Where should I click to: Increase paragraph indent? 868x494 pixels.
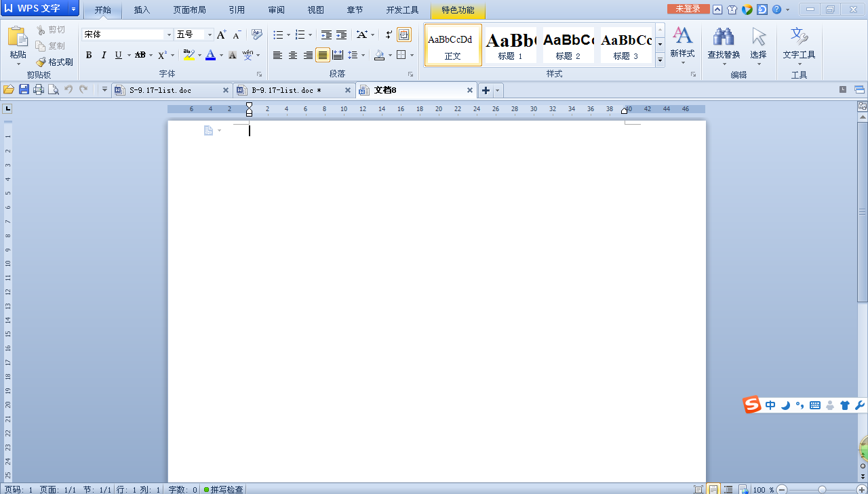tap(341, 35)
